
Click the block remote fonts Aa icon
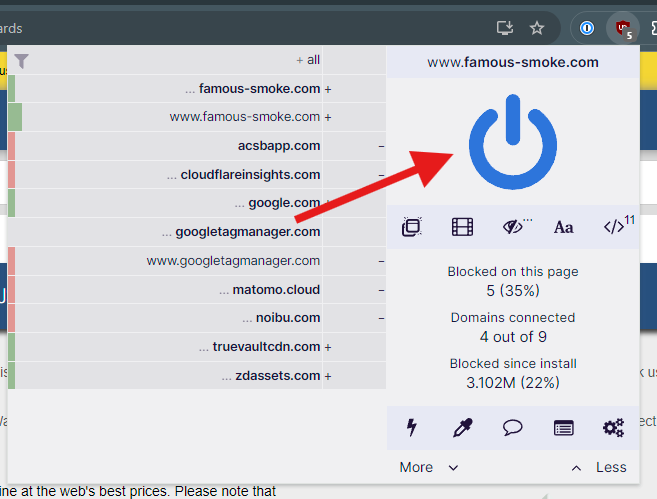[x=564, y=227]
